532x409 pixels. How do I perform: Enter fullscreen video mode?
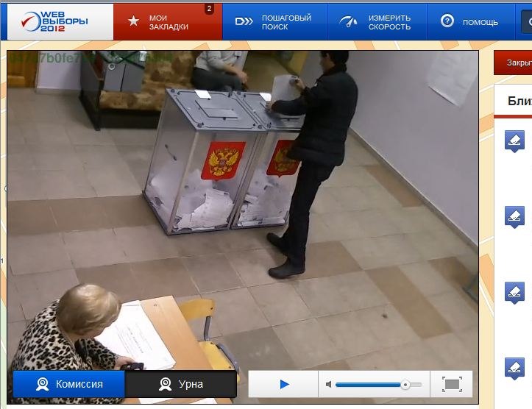point(451,384)
